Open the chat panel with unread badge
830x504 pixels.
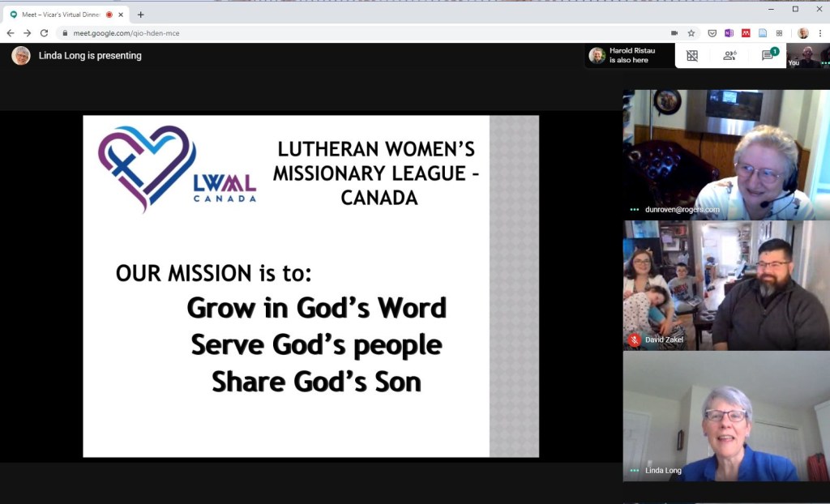(767, 55)
